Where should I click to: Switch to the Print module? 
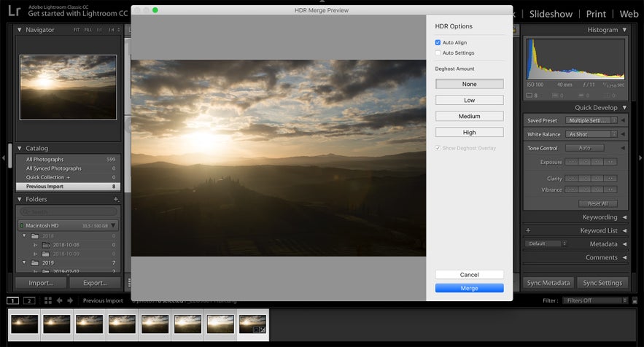[596, 14]
